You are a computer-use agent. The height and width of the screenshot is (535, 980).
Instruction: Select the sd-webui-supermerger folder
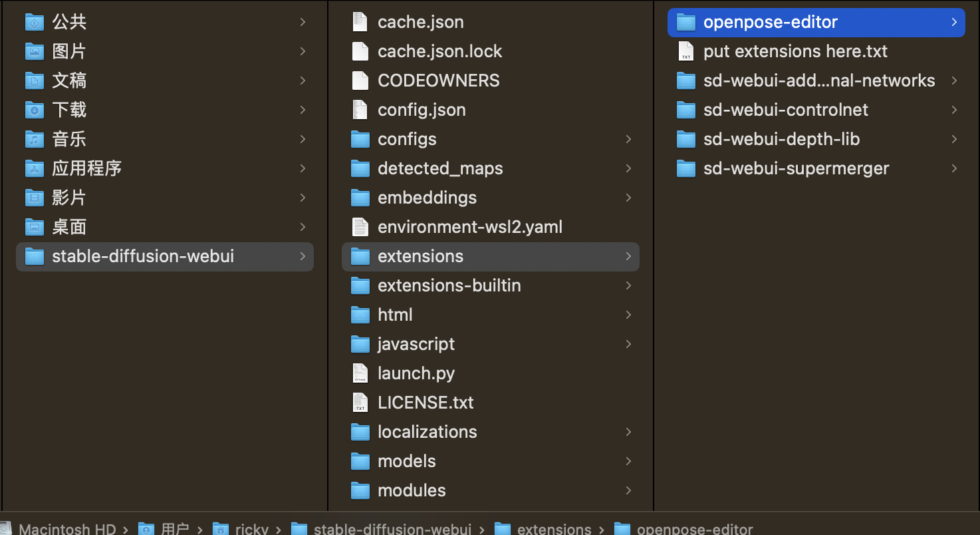[796, 168]
